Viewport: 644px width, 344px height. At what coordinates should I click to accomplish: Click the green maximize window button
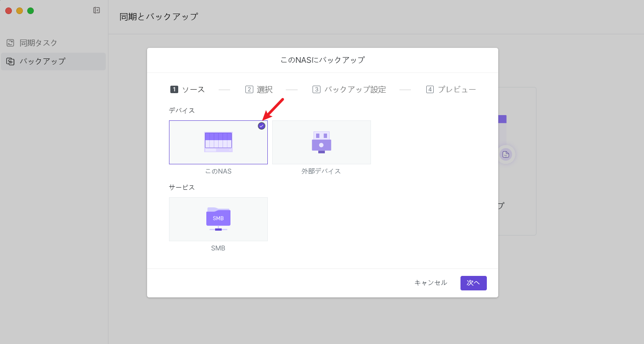(31, 11)
